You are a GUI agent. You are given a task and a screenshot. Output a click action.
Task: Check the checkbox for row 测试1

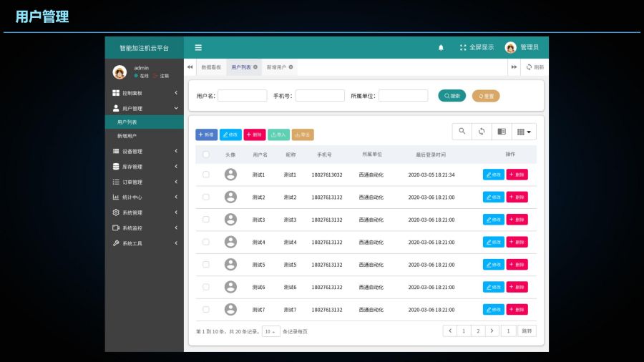(206, 175)
